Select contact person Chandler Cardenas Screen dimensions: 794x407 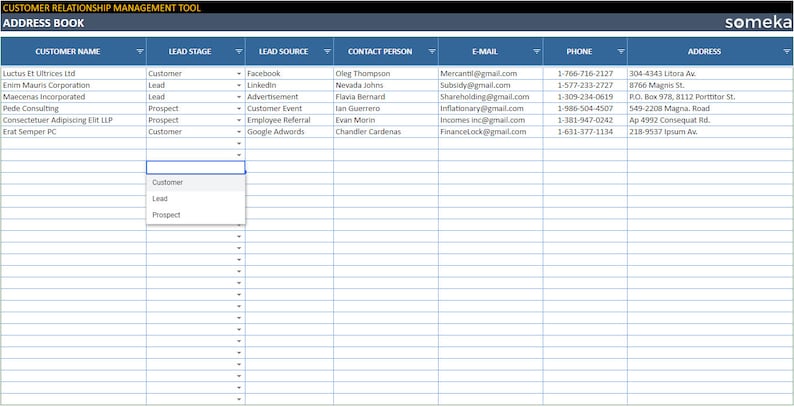(x=386, y=132)
